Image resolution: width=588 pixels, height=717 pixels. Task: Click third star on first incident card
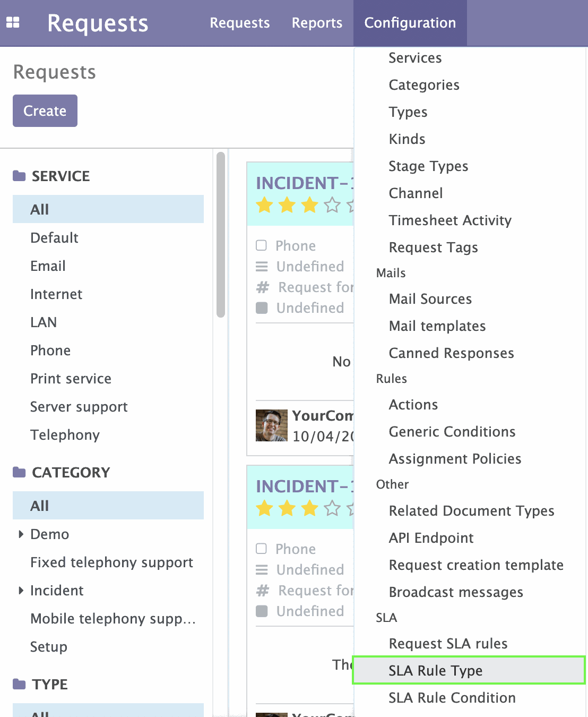coord(309,205)
